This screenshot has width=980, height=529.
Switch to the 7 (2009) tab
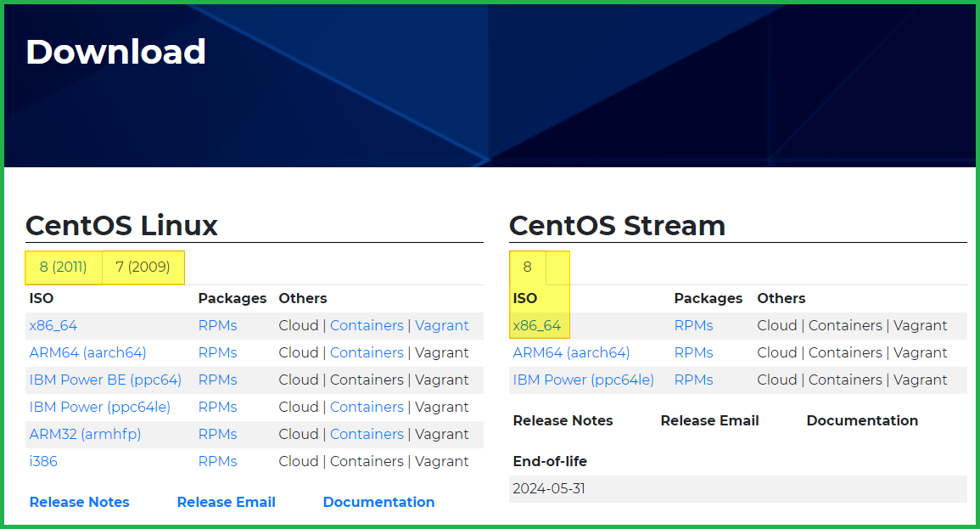tap(143, 267)
